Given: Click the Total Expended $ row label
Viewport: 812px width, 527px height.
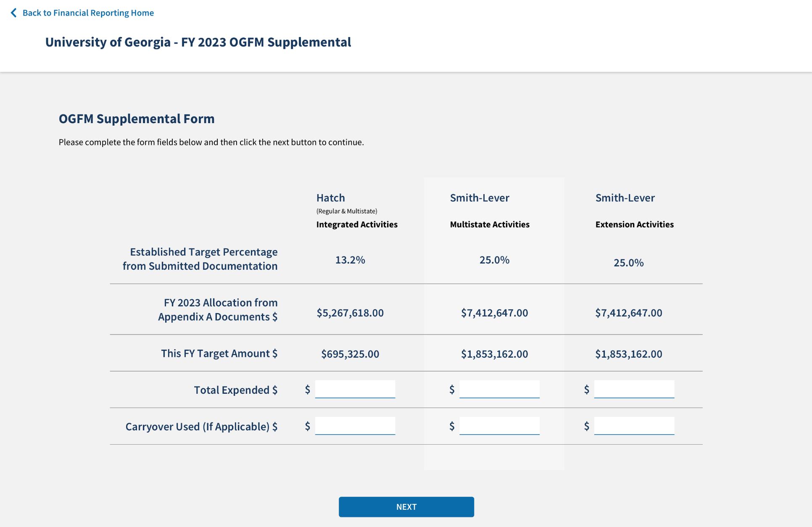Looking at the screenshot, I should (x=235, y=390).
